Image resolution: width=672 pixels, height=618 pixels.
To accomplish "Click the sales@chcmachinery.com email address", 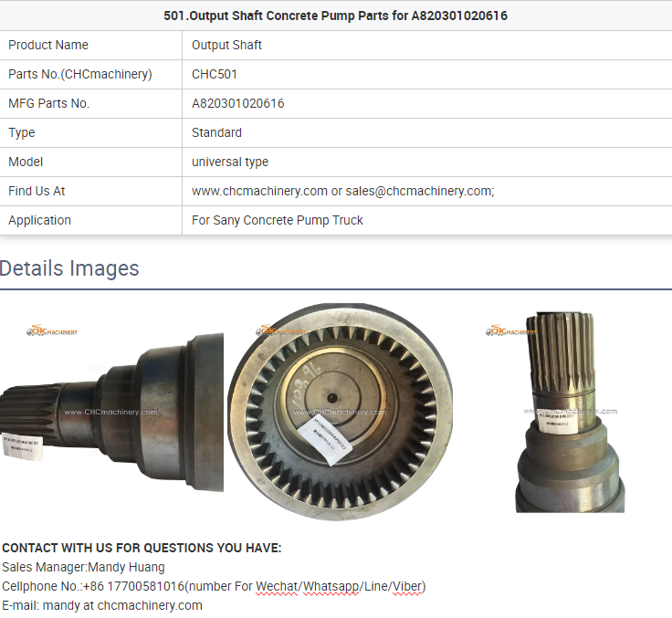I will [x=419, y=191].
